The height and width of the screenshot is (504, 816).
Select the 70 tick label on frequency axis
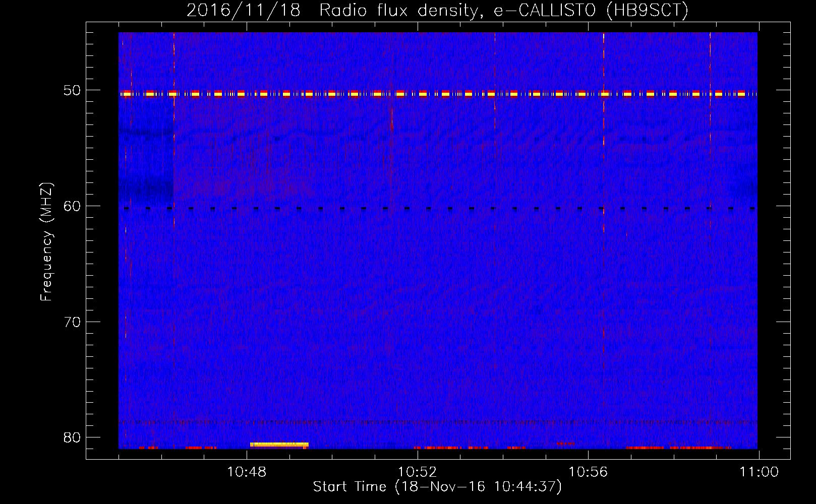click(x=72, y=322)
